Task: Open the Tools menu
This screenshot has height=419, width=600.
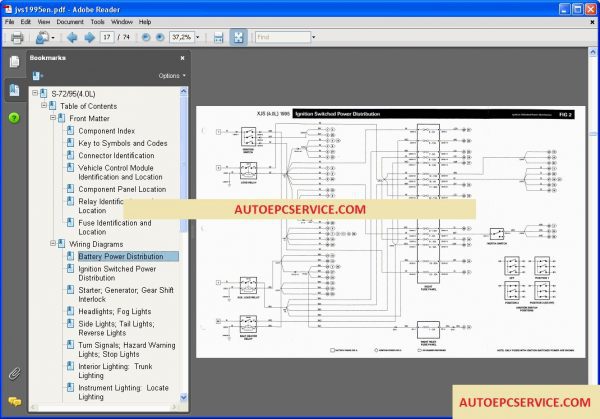Action: [x=97, y=22]
